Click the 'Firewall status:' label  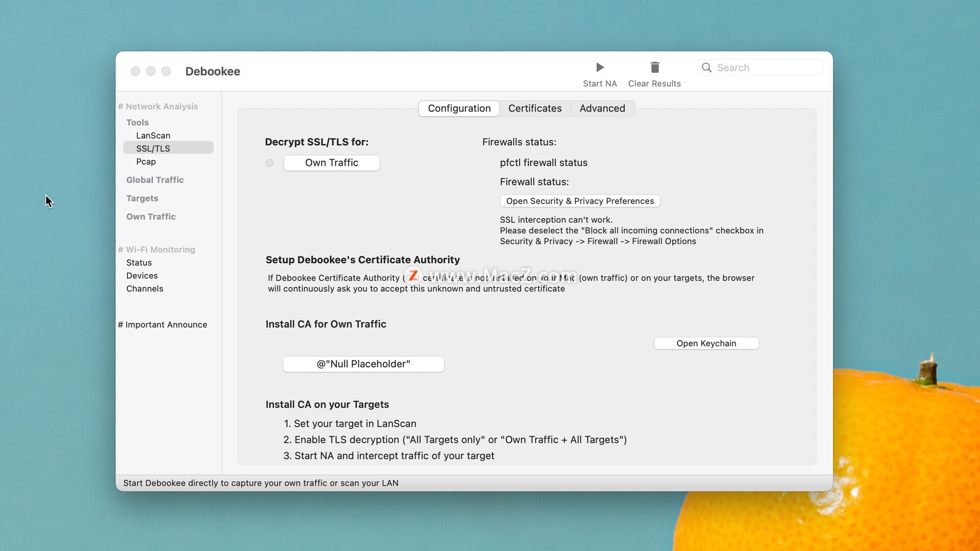click(x=534, y=182)
